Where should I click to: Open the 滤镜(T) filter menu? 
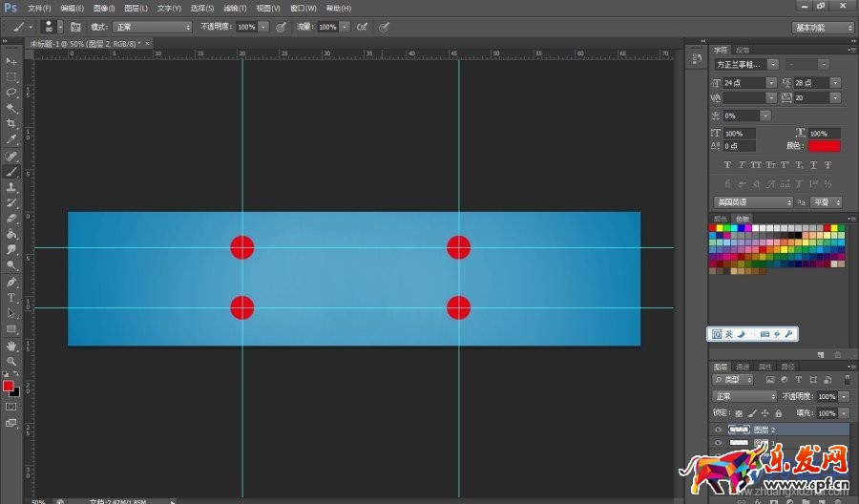tap(233, 8)
